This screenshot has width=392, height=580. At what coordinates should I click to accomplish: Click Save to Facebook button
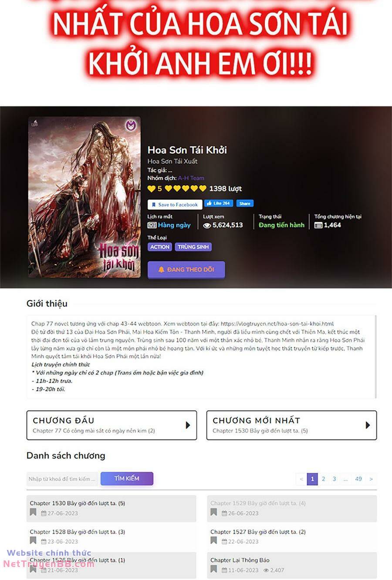[x=175, y=204]
